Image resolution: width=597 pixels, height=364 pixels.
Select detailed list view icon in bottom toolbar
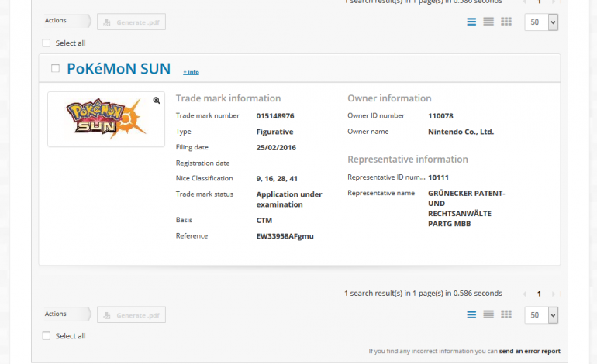pos(471,314)
